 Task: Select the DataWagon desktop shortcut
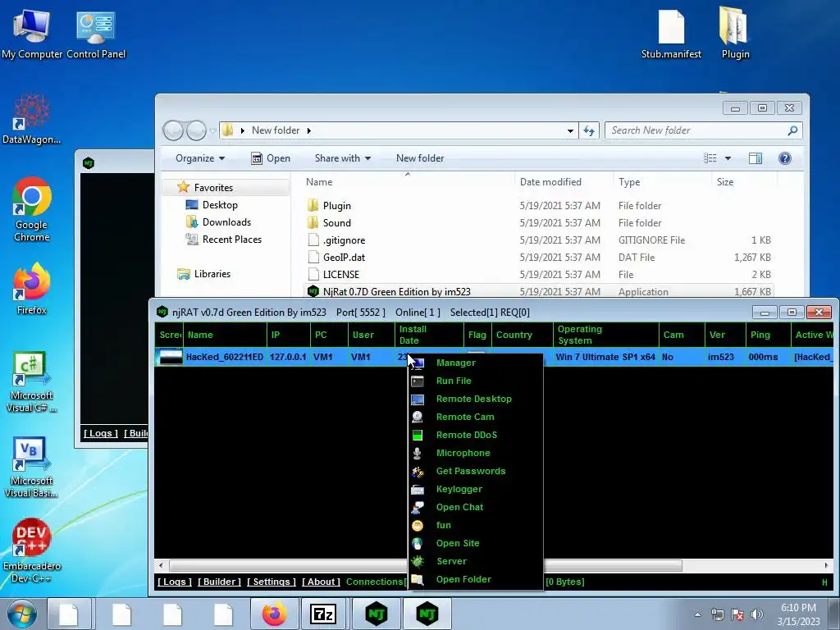[32, 119]
